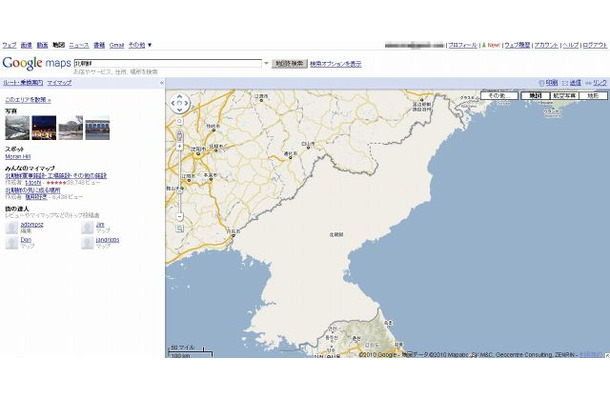Switch to the 航空写真 satellite view
The height and width of the screenshot is (400, 610).
(564, 95)
